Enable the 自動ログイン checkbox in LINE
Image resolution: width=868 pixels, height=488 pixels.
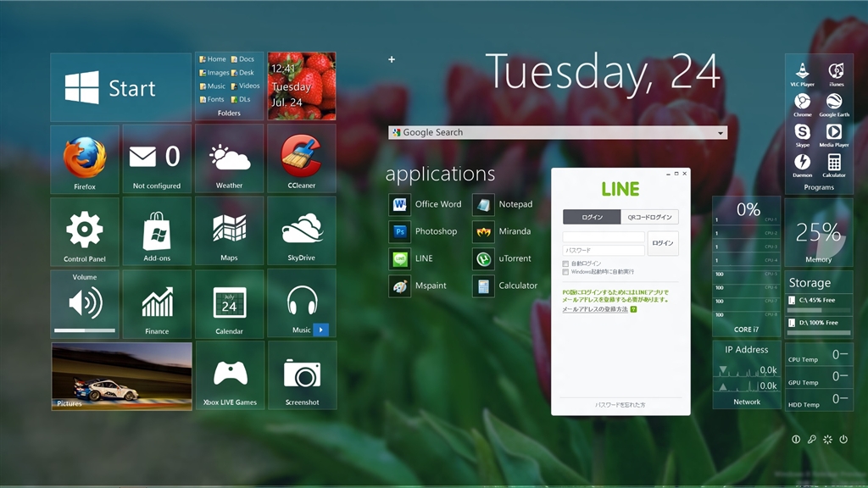tap(565, 264)
